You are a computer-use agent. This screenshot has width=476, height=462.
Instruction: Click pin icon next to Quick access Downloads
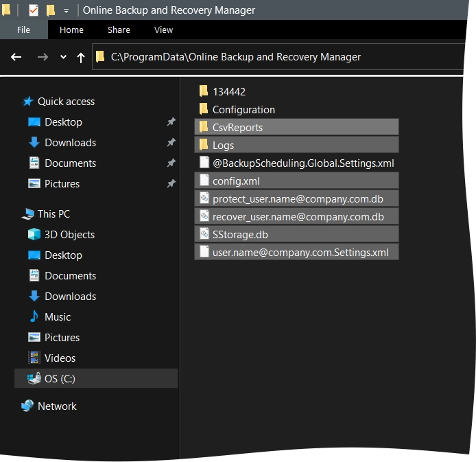(x=171, y=142)
